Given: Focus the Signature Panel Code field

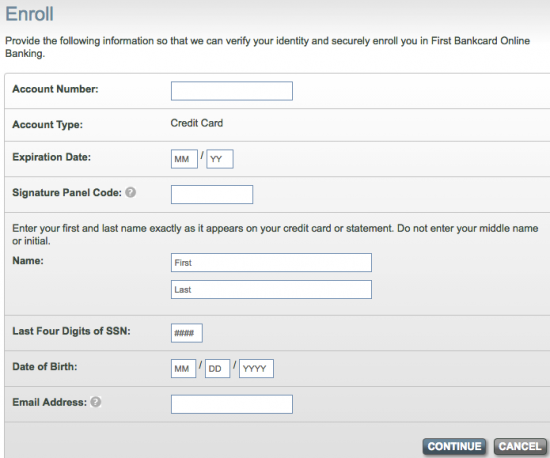Looking at the screenshot, I should [212, 195].
